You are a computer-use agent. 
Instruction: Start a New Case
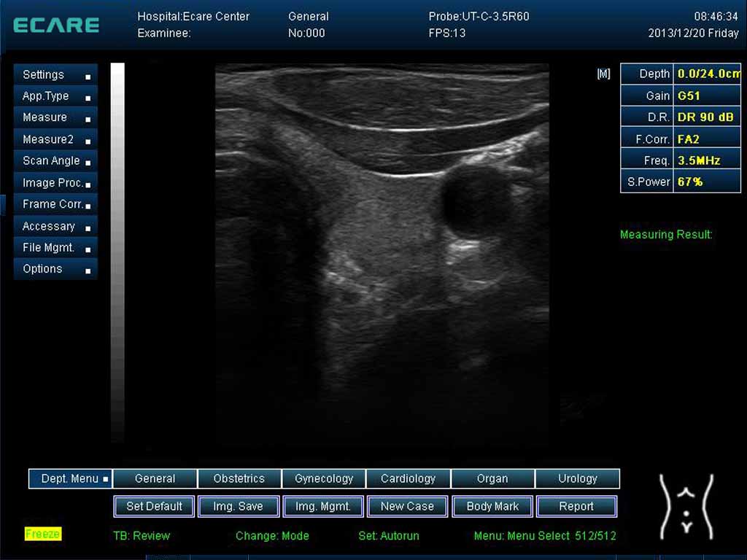[407, 506]
